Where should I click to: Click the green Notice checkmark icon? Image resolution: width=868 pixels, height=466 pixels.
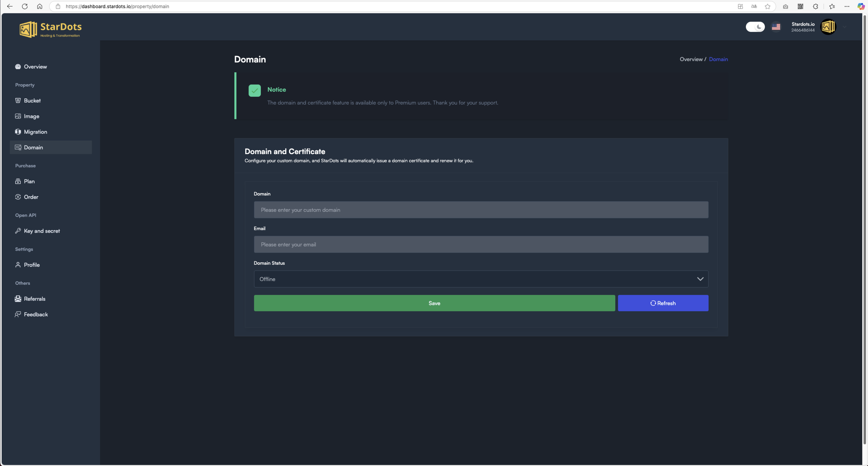254,91
